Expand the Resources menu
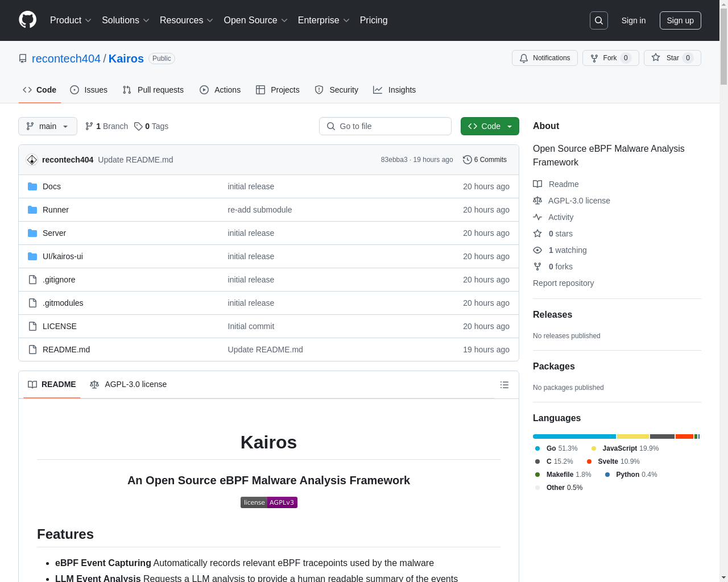The width and height of the screenshot is (728, 582). coord(187,20)
